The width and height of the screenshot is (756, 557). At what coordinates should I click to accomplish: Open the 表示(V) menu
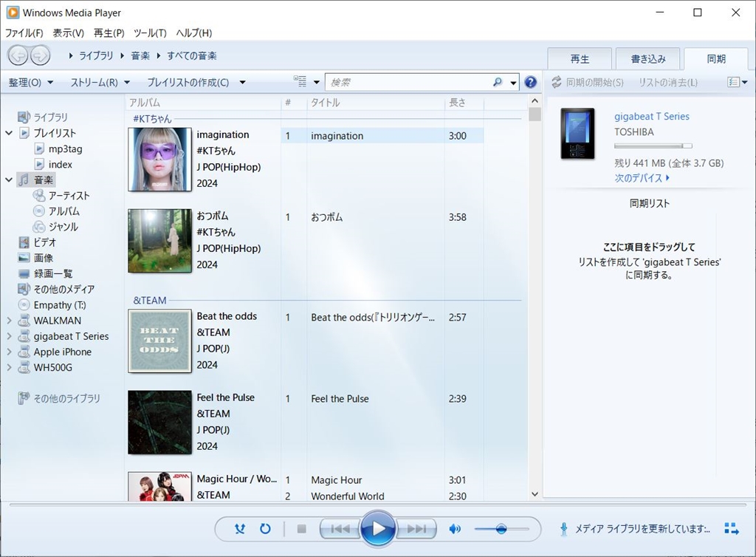click(x=68, y=33)
